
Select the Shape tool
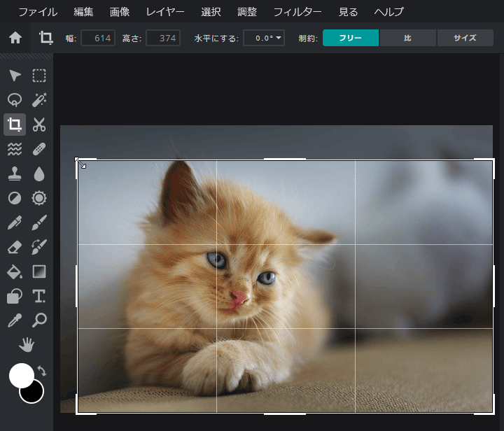[15, 296]
